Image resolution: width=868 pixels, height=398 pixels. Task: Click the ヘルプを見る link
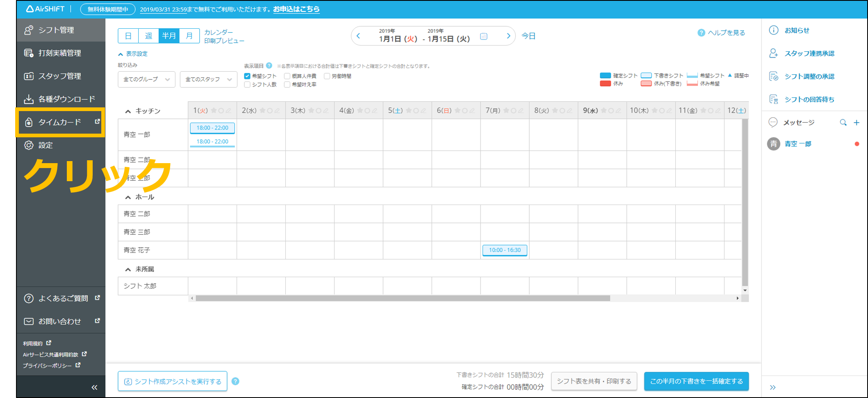[722, 33]
